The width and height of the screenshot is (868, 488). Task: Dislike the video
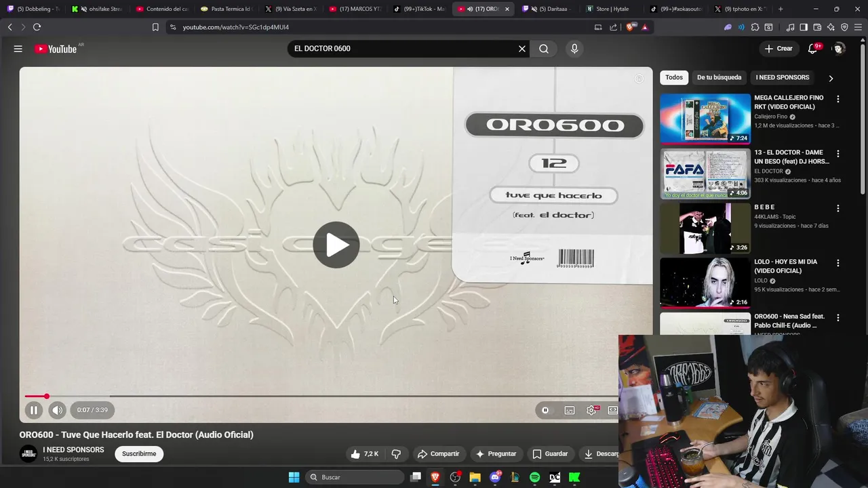(397, 454)
